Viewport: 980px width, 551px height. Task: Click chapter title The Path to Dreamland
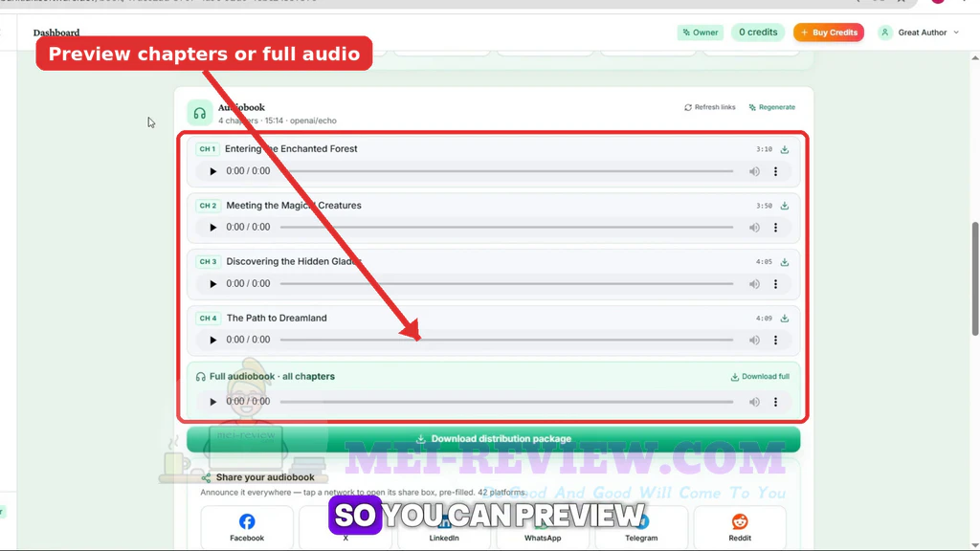tap(277, 318)
